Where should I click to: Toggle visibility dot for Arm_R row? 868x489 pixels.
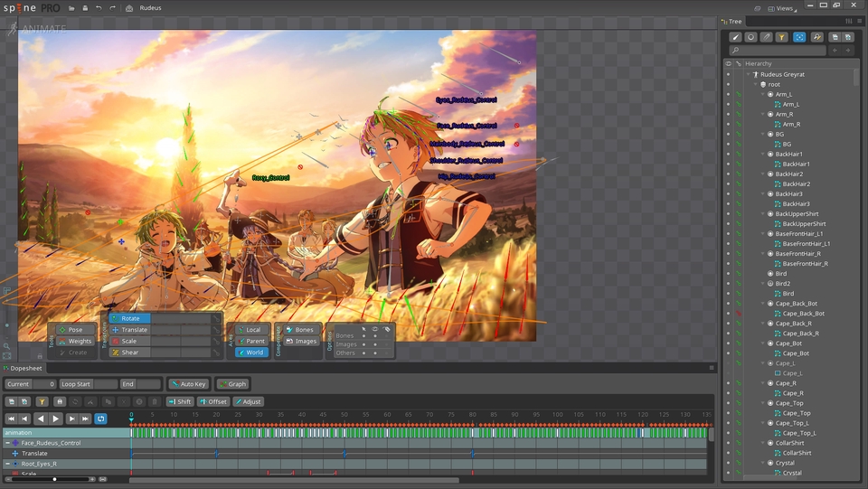pyautogui.click(x=728, y=114)
